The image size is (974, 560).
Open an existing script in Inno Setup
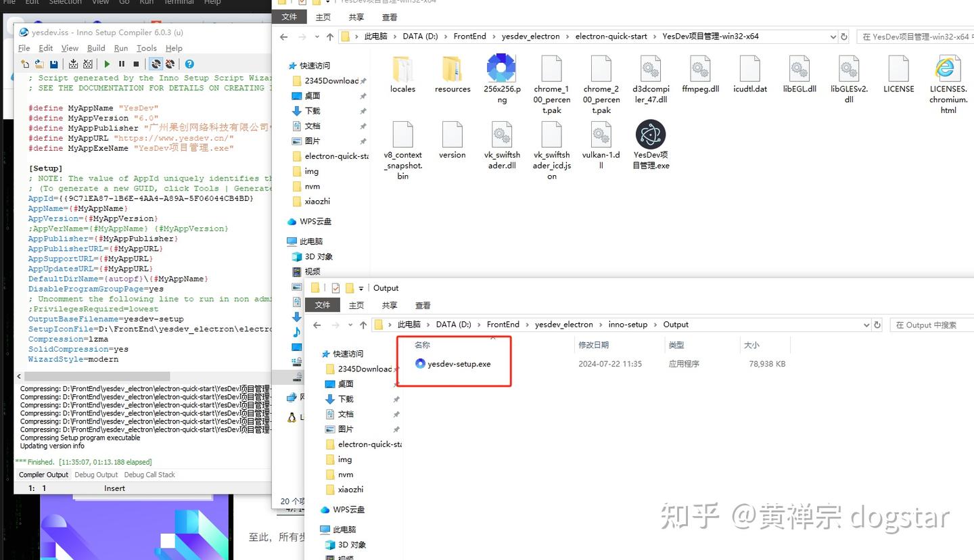click(x=39, y=64)
